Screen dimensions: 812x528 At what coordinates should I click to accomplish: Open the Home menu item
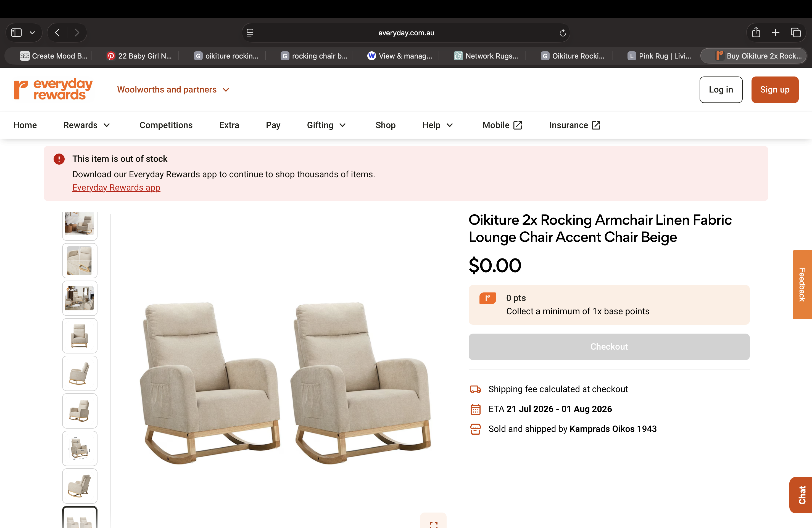25,125
